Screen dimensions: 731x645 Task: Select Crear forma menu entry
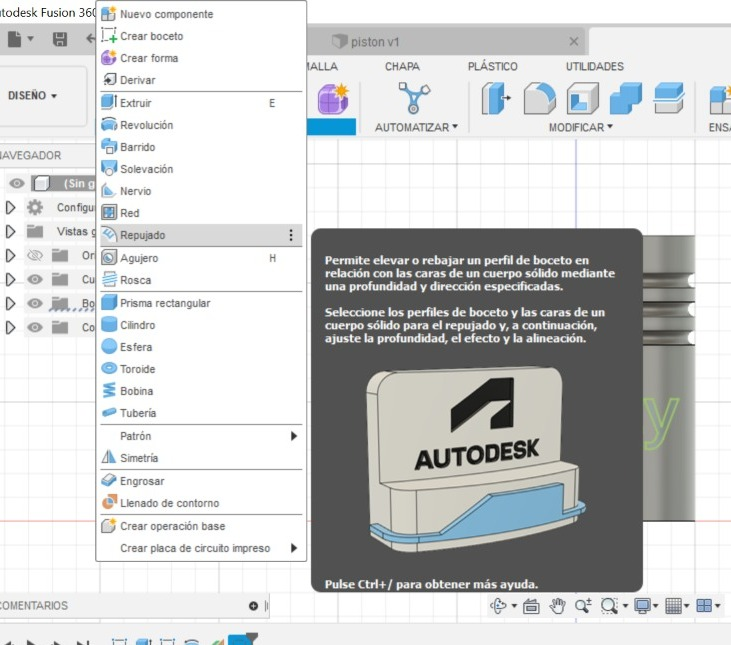tap(201, 58)
